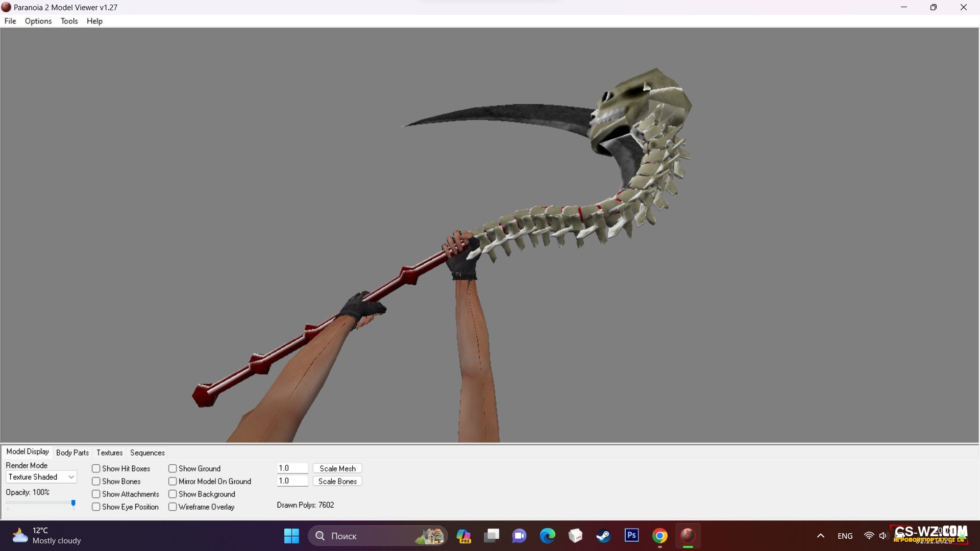Switch to the Sequences tab

click(148, 453)
